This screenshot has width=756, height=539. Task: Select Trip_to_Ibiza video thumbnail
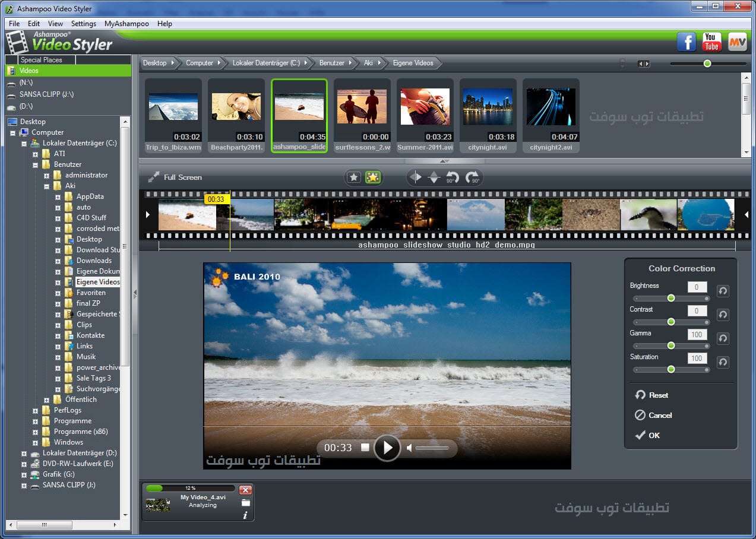click(173, 115)
